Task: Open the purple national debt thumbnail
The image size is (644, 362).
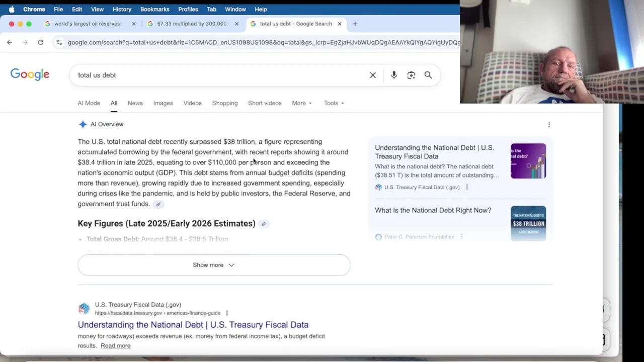Action: click(x=528, y=161)
